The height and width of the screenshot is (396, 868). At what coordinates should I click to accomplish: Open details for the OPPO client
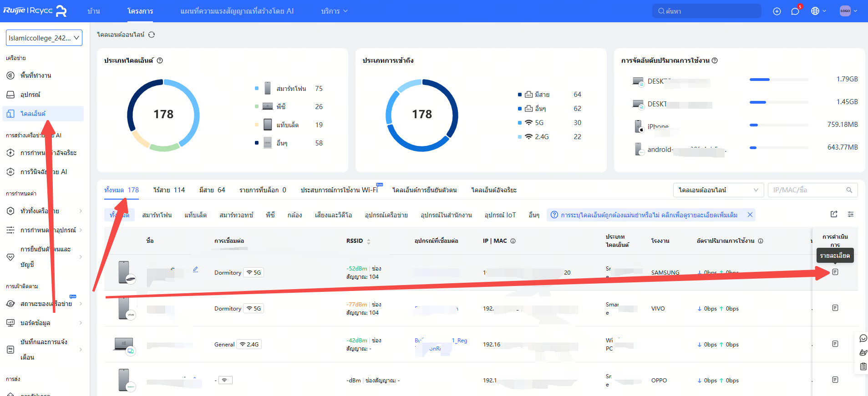click(x=835, y=380)
